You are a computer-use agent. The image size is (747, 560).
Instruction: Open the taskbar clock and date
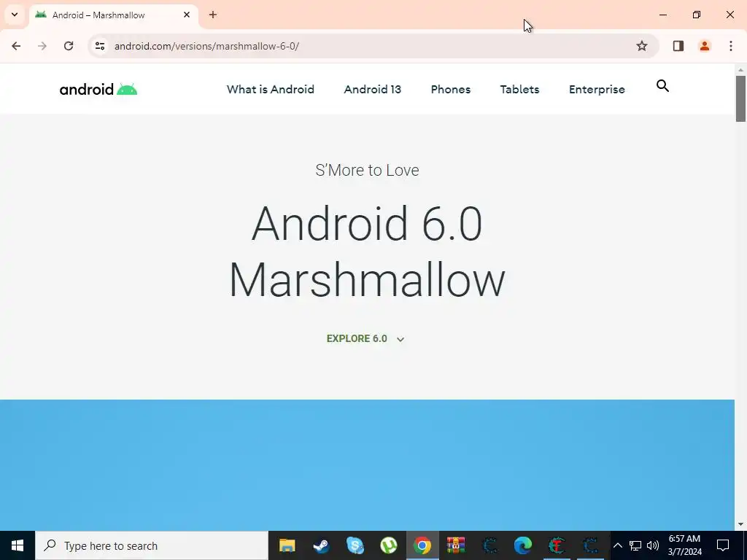point(684,545)
